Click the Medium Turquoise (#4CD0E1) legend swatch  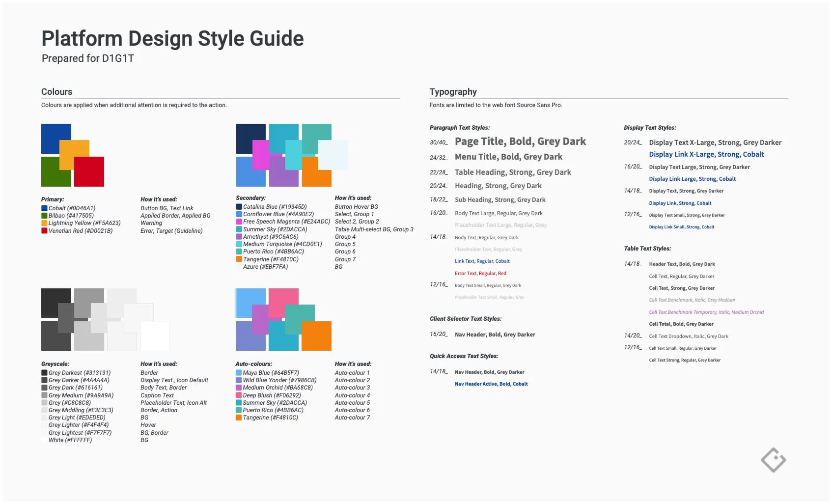point(239,244)
